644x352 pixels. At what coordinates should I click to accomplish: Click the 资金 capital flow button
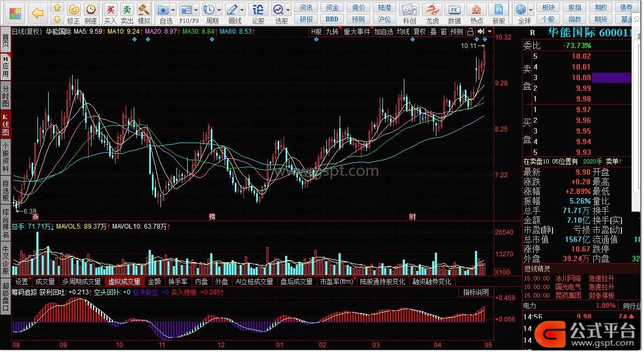pos(333,7)
